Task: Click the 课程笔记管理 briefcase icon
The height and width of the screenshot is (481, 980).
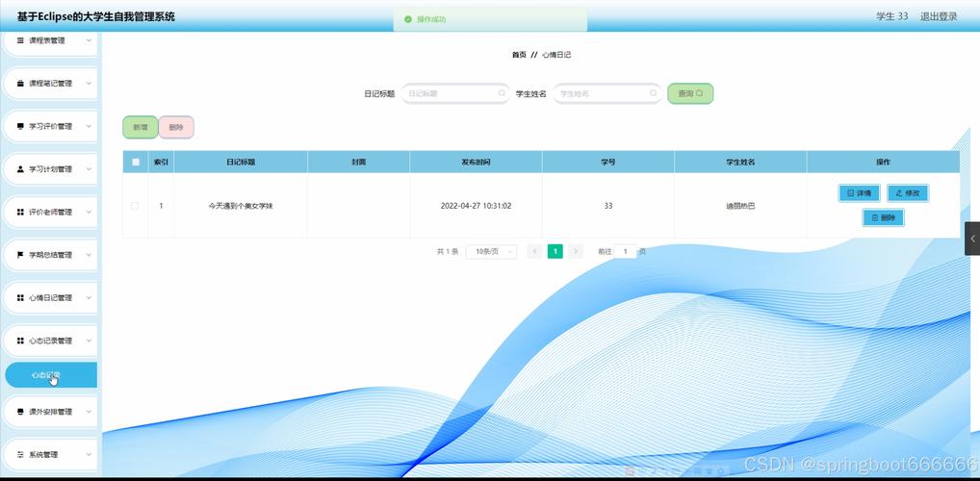Action: pyautogui.click(x=20, y=83)
